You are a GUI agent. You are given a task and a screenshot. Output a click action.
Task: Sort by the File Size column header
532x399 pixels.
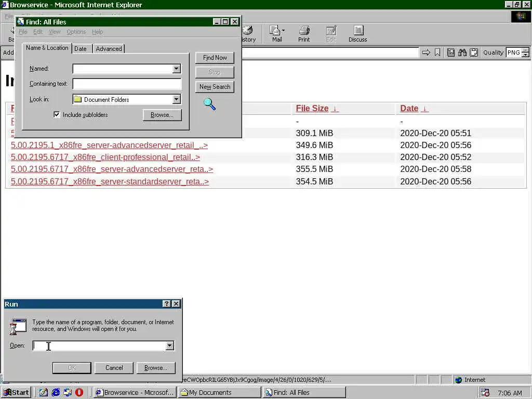pyautogui.click(x=317, y=108)
